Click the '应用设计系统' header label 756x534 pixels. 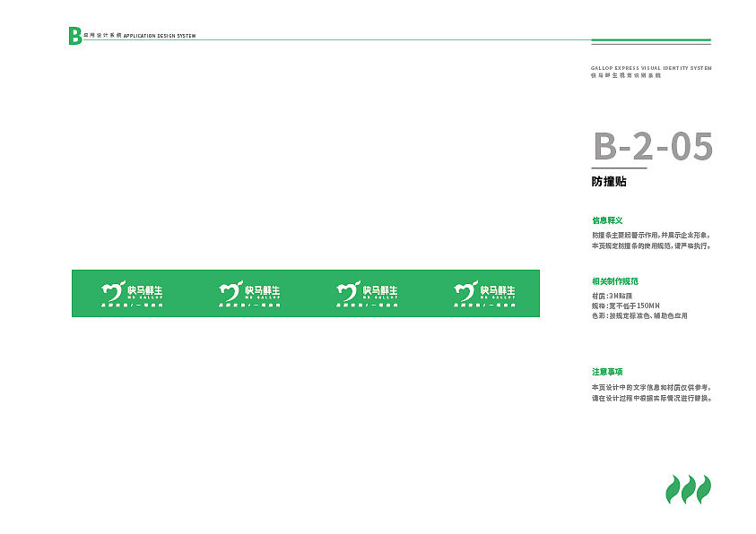(102, 36)
